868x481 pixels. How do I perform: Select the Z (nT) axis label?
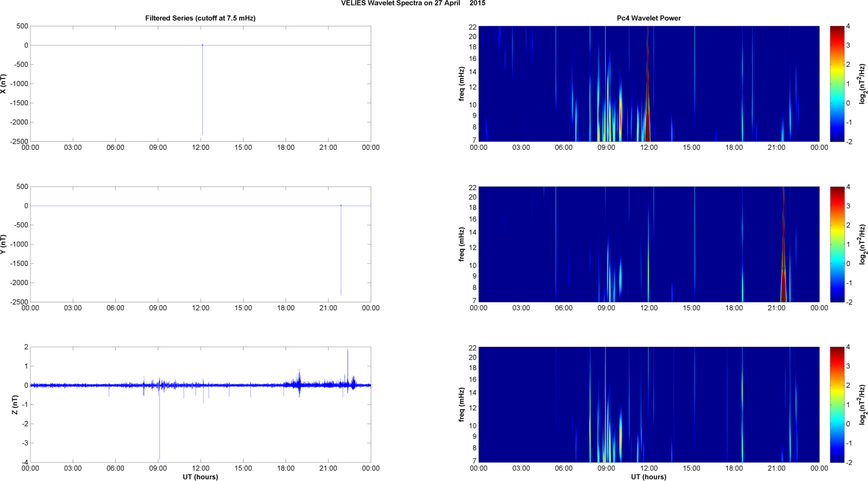pos(15,405)
